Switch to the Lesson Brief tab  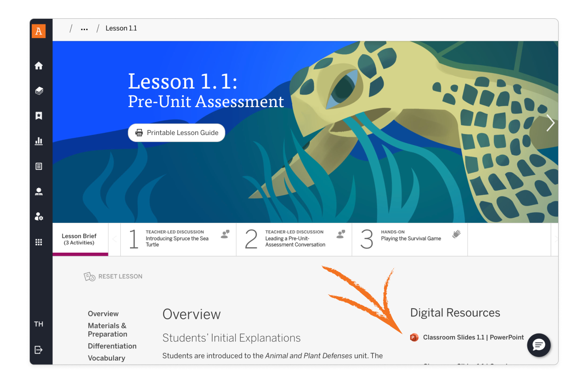click(80, 239)
